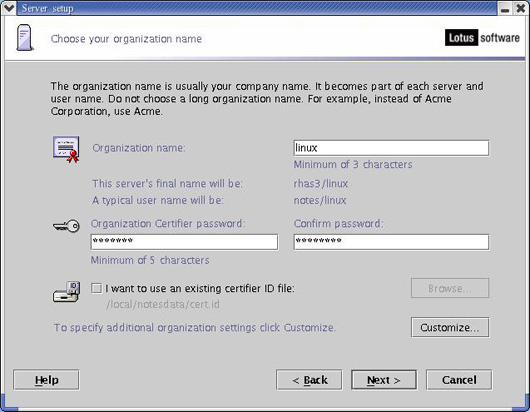
Task: Open the Customize organization settings dialog
Action: [450, 327]
